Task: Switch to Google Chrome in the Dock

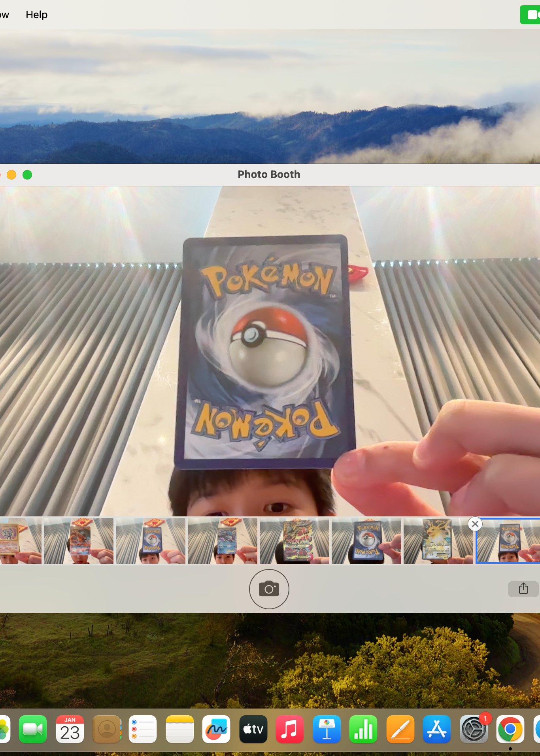Action: click(510, 730)
